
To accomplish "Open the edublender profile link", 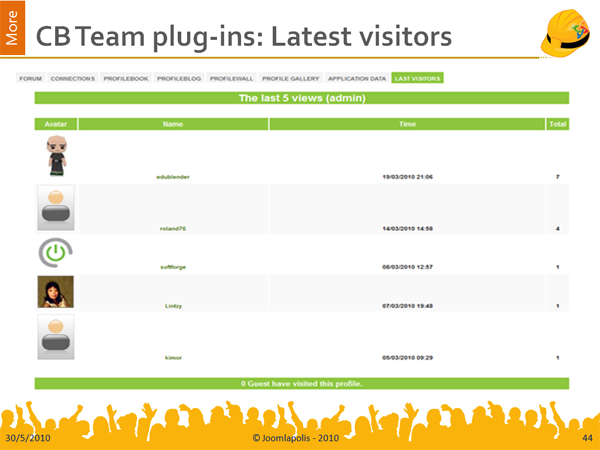I will coord(173,177).
